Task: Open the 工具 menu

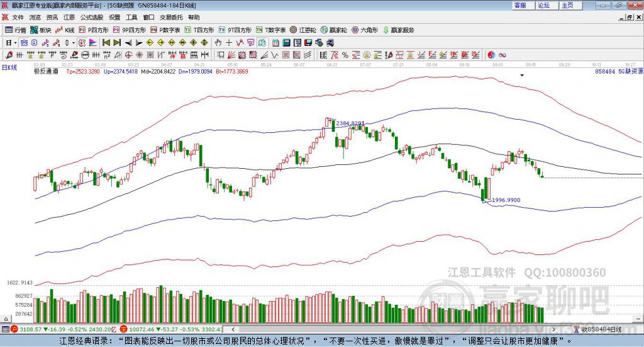Action: pyautogui.click(x=131, y=17)
